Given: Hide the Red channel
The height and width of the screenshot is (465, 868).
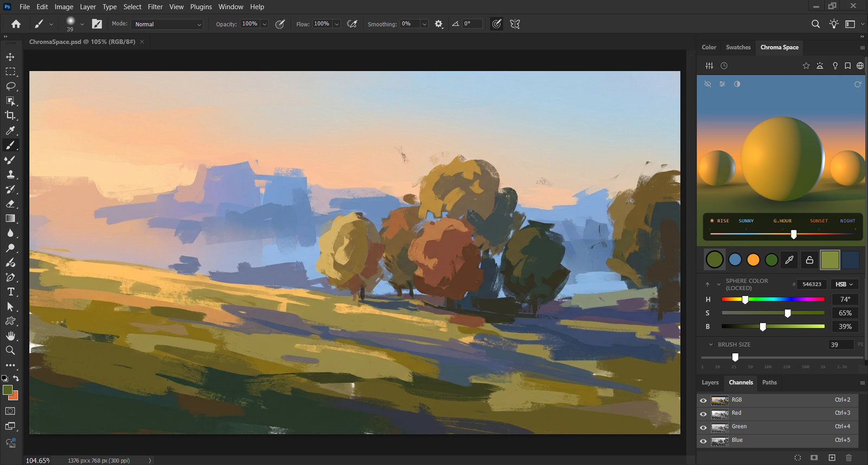Looking at the screenshot, I should [703, 414].
